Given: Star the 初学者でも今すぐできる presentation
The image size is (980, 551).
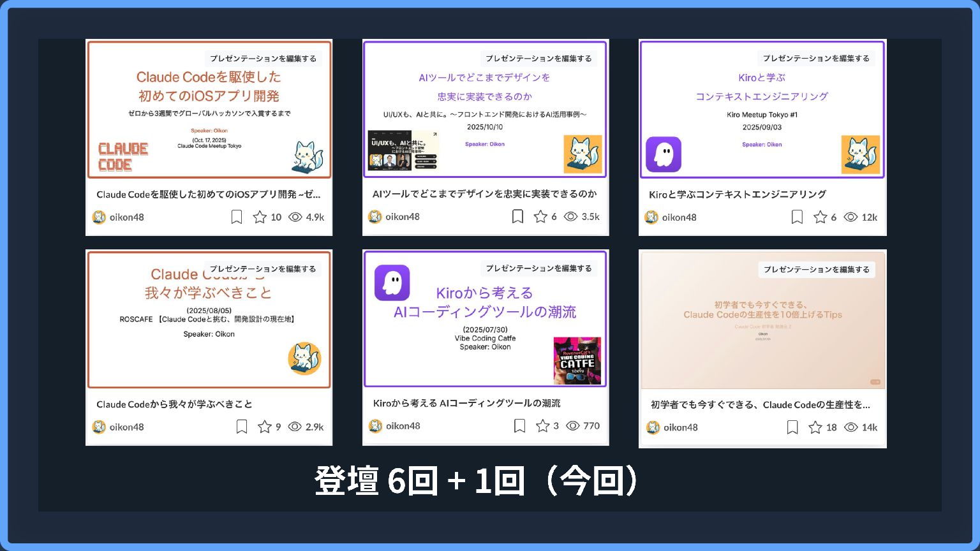Looking at the screenshot, I should point(815,427).
